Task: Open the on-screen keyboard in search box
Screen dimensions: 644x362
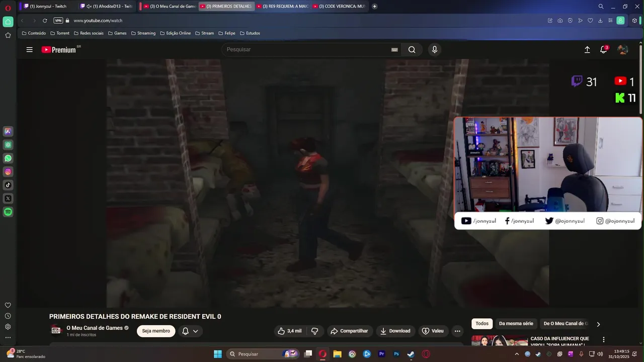Action: (394, 49)
